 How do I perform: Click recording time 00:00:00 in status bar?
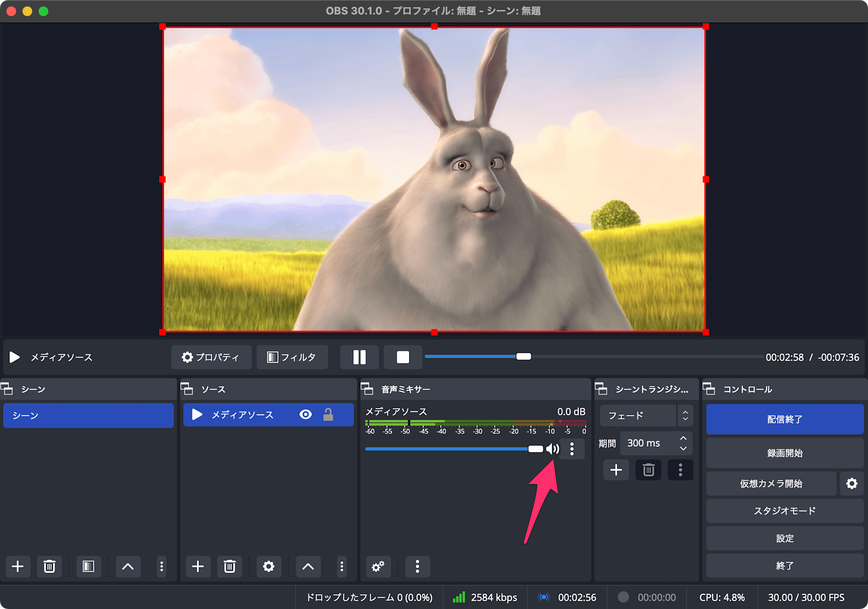[x=657, y=597]
